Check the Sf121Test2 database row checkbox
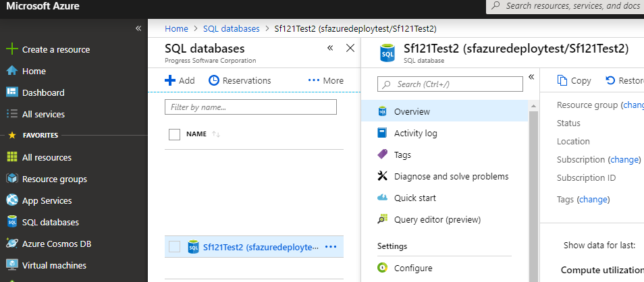Image resolution: width=644 pixels, height=282 pixels. (174, 247)
